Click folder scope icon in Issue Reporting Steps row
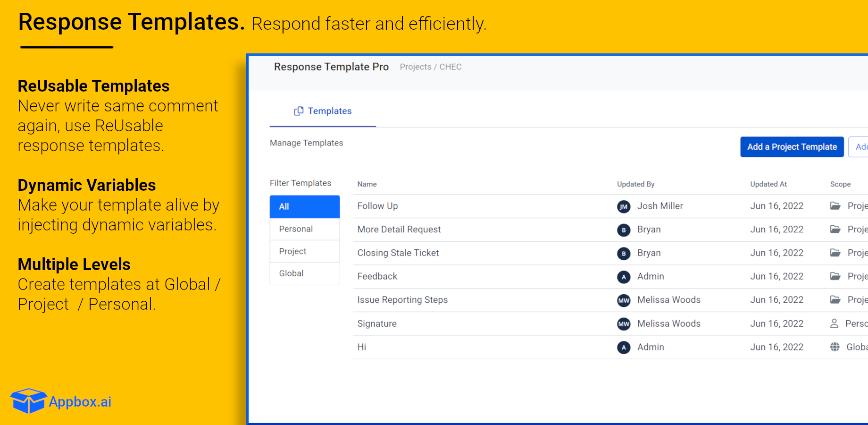This screenshot has height=425, width=868. click(835, 300)
